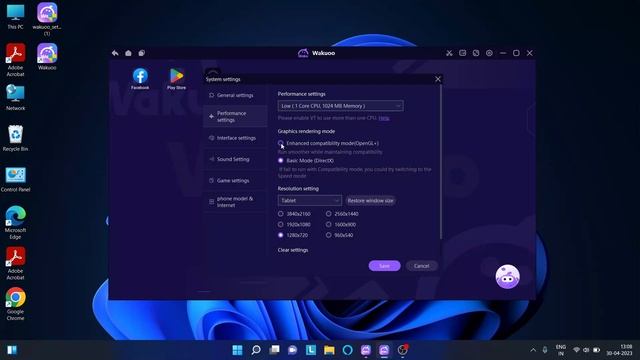The height and width of the screenshot is (360, 640).
Task: Choose 3840x2160 resolution
Action: (x=280, y=214)
